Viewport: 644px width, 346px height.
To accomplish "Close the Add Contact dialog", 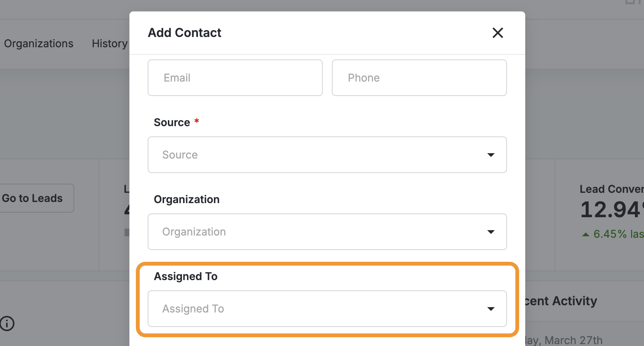I will pyautogui.click(x=497, y=33).
